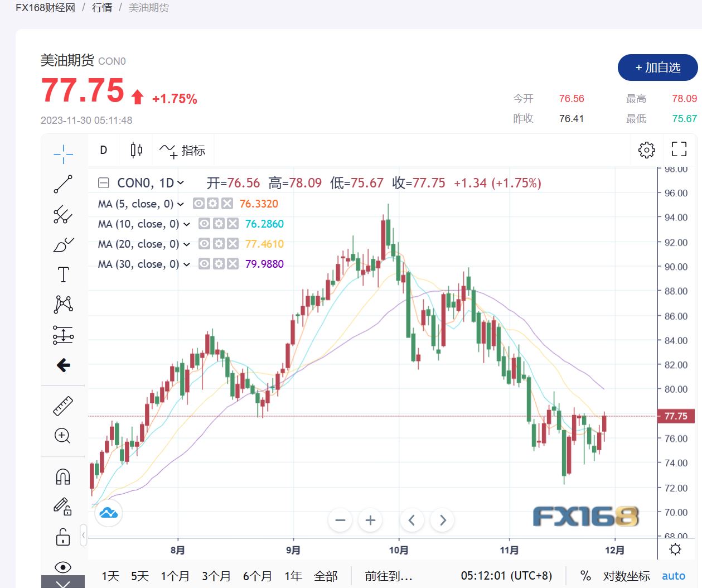702x588 pixels.
Task: Change the D interval setting
Action: (104, 150)
